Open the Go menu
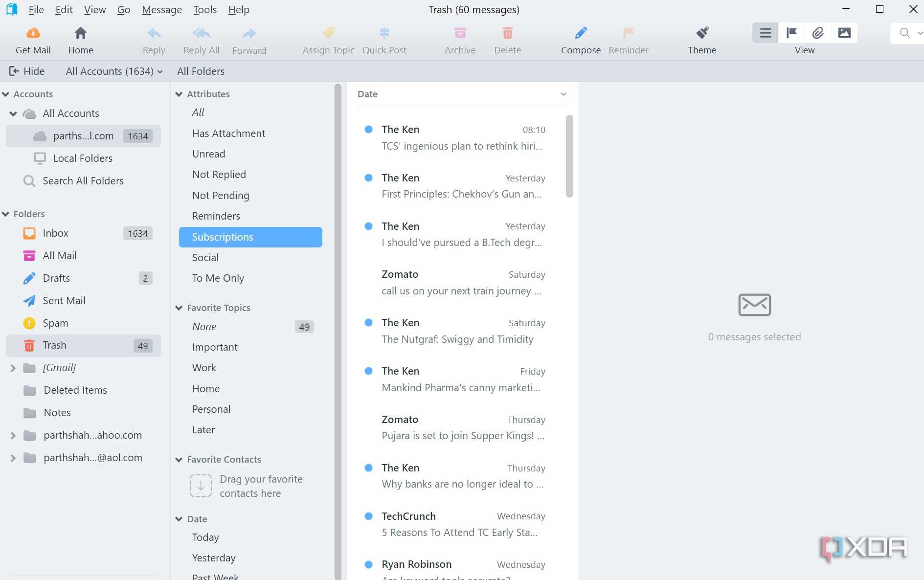 pyautogui.click(x=124, y=10)
